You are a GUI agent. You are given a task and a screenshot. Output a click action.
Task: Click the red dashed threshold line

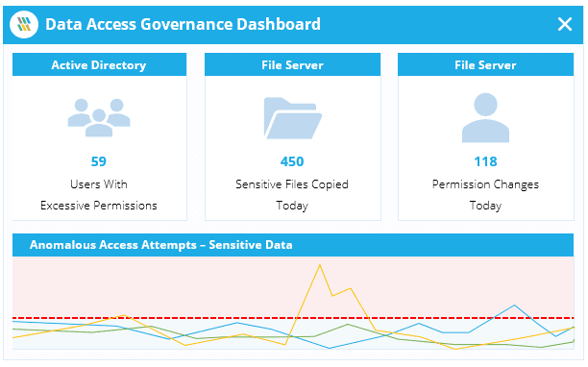coord(293,318)
